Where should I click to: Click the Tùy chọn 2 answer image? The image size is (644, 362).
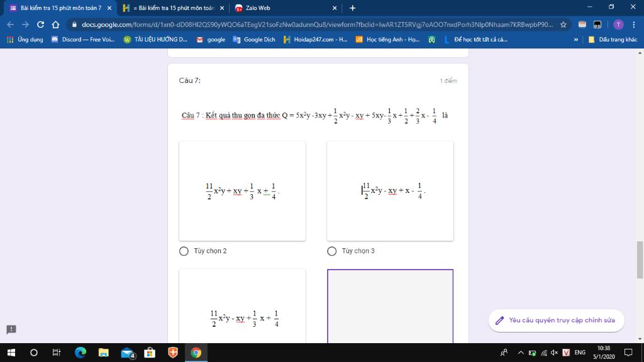pyautogui.click(x=242, y=191)
